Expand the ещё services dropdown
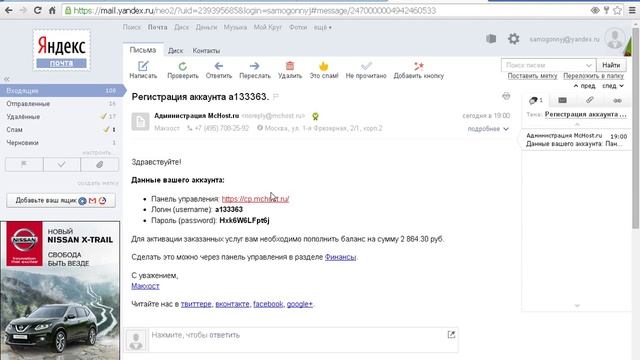This screenshot has height=360, width=640. point(322,27)
